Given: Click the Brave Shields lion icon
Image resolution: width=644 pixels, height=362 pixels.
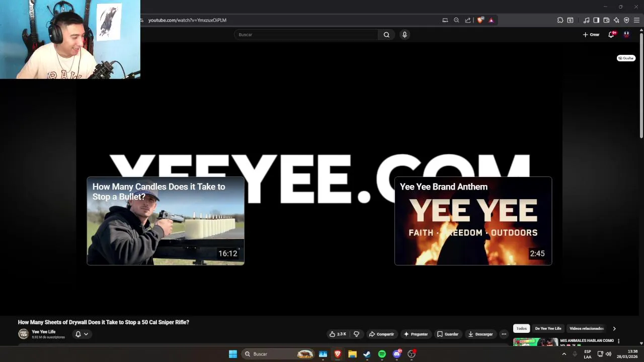Looking at the screenshot, I should pos(480,20).
